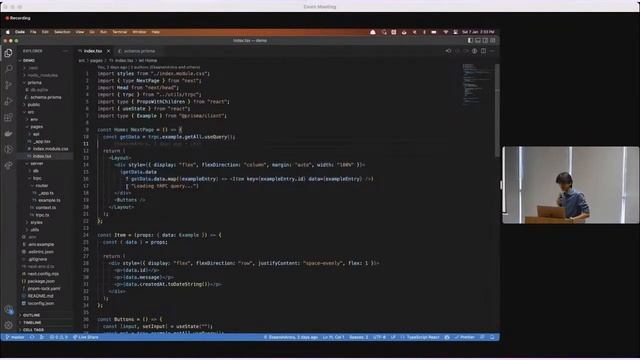Screen dimensions: 640x360
Task: Click the speaker video thumbnail
Action: click(570, 185)
